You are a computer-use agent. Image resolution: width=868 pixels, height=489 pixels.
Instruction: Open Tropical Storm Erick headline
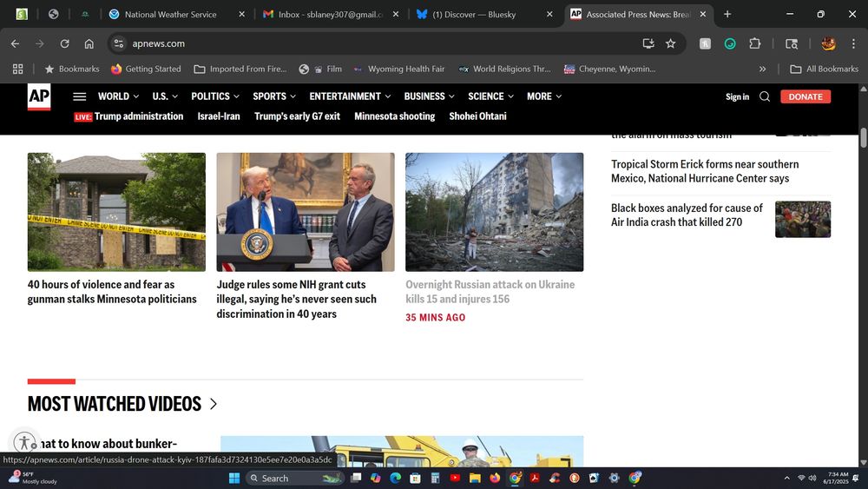[705, 171]
